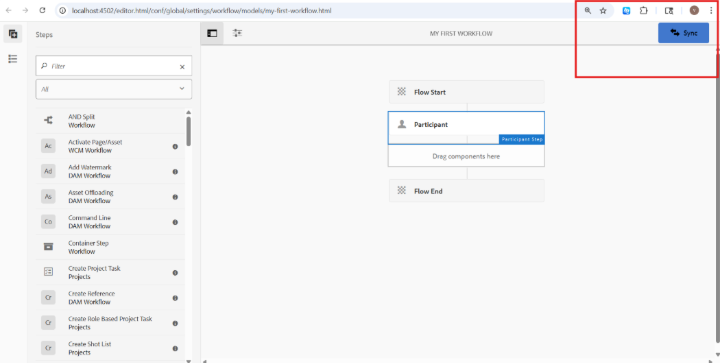This screenshot has height=363, width=720.
Task: Open the content tree list icon
Action: pos(13,59)
